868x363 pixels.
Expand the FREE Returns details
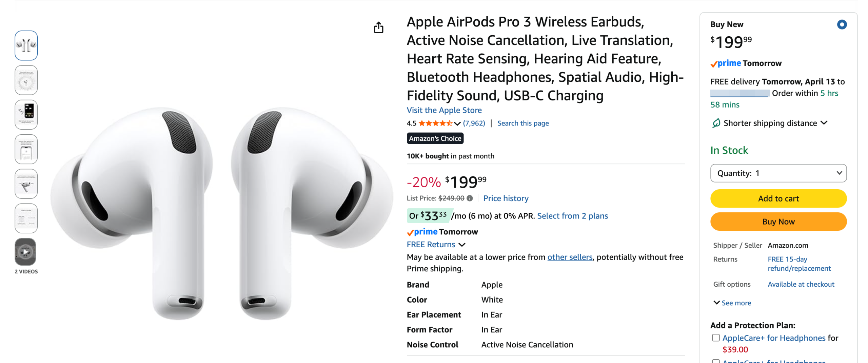coord(436,244)
